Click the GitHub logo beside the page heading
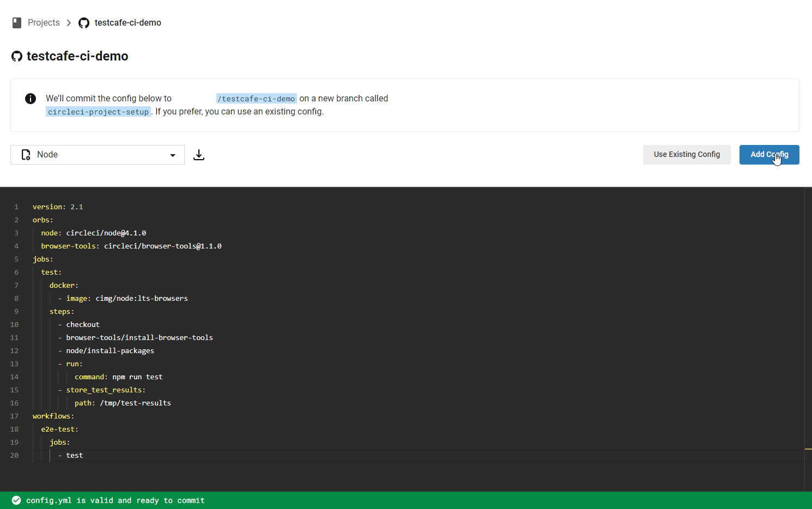The height and width of the screenshot is (509, 812). point(17,56)
